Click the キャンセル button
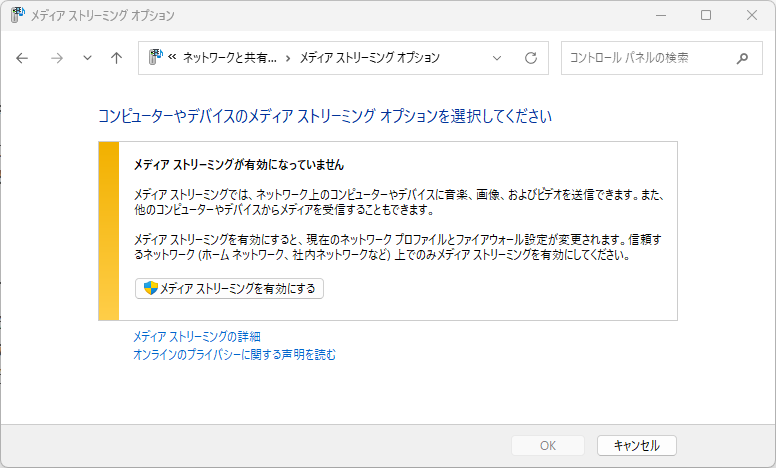The image size is (776, 468). tap(636, 445)
